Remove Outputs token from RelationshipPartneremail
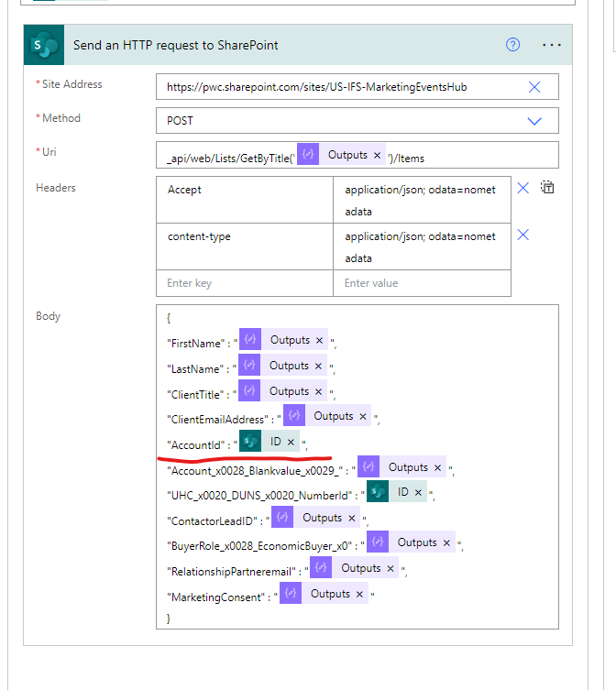 390,568
